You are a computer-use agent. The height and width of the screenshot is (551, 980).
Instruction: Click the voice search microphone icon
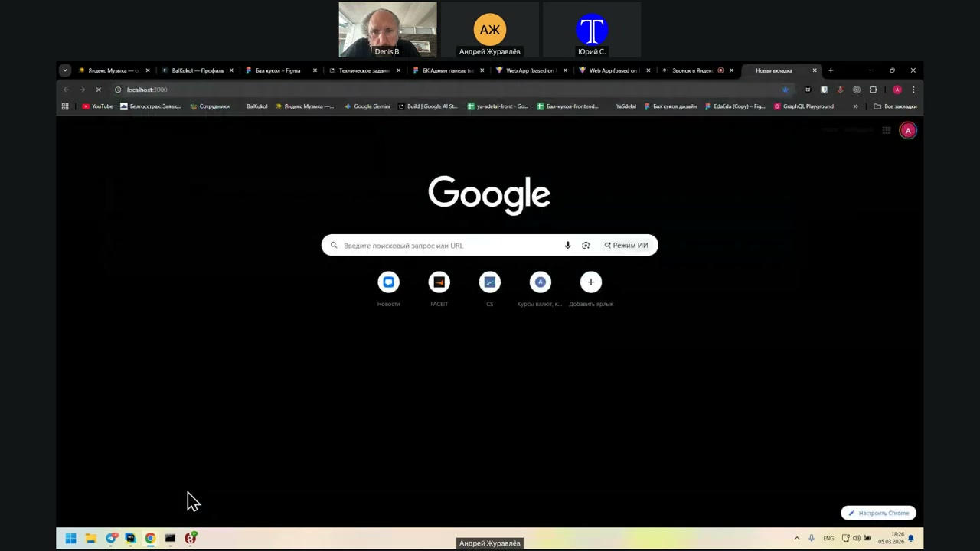pyautogui.click(x=567, y=246)
